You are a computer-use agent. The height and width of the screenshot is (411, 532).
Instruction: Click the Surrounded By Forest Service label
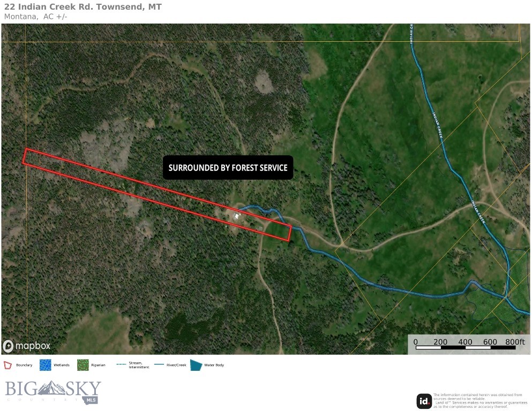tap(228, 168)
